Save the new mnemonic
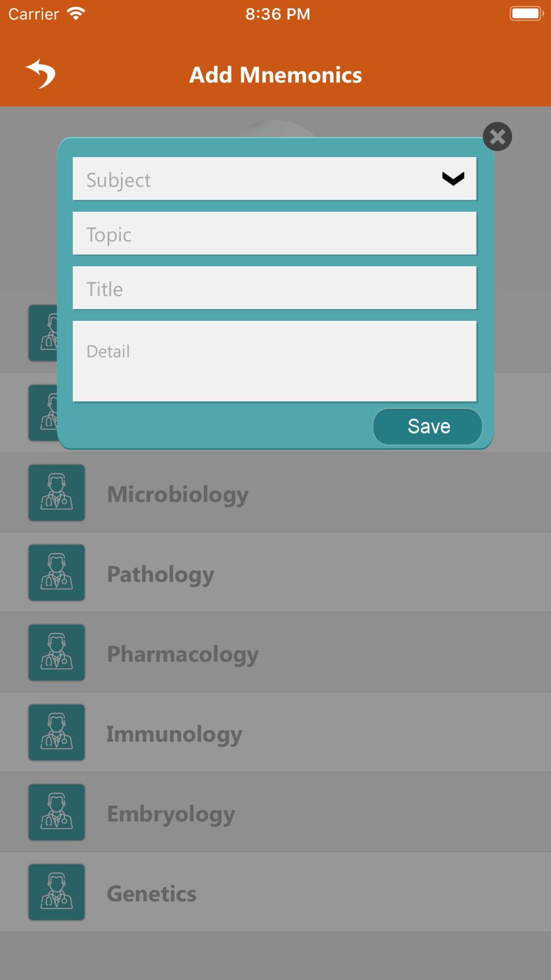Screen dimensions: 551x980 click(x=428, y=427)
